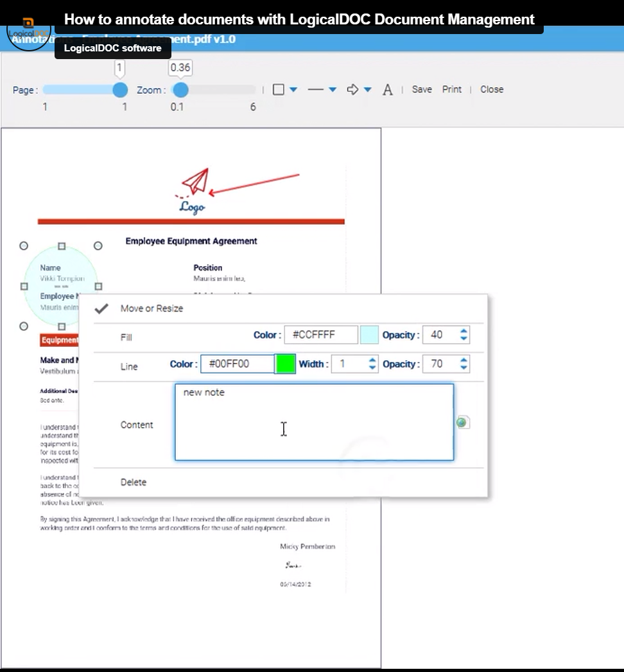Screen dimensions: 624x672
Task: Close the annotation editor
Action: coord(491,89)
